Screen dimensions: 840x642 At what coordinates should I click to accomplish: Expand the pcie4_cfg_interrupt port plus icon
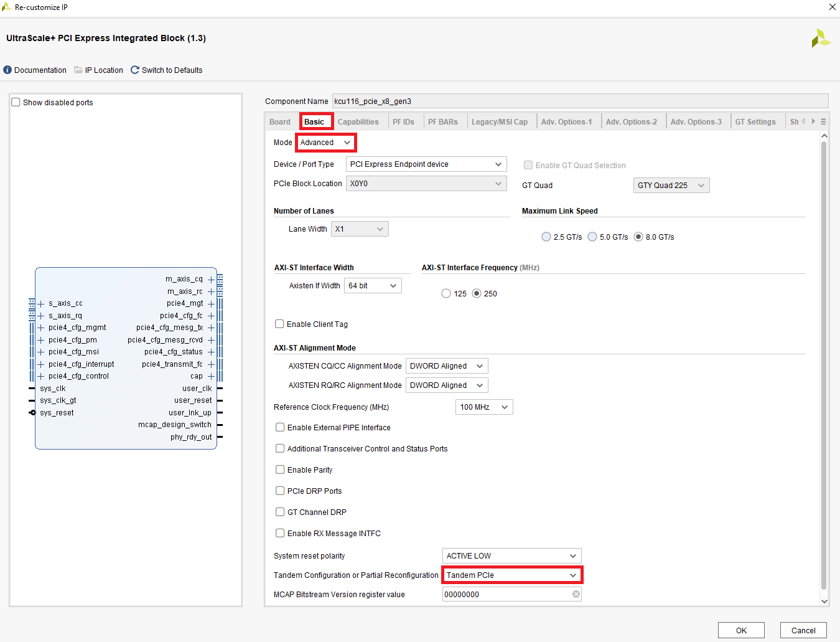pyautogui.click(x=41, y=364)
